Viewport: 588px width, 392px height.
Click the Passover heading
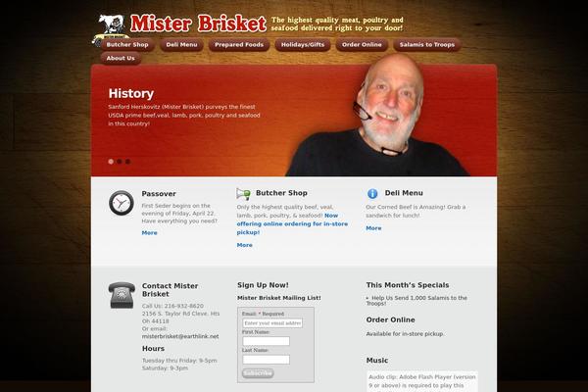click(159, 194)
